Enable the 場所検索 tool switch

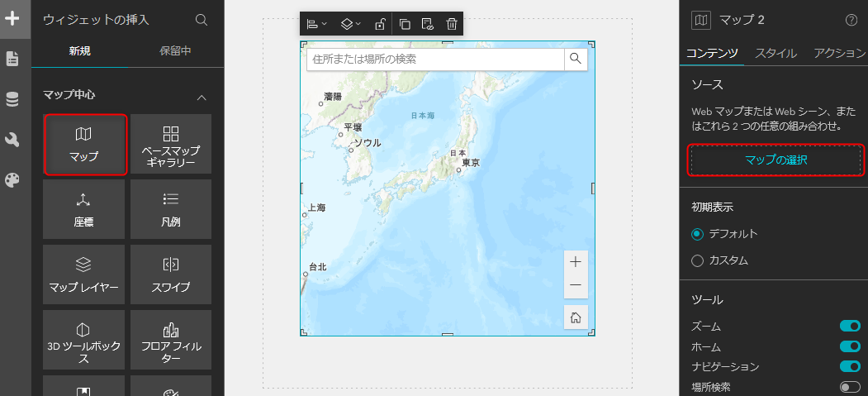[x=851, y=387]
